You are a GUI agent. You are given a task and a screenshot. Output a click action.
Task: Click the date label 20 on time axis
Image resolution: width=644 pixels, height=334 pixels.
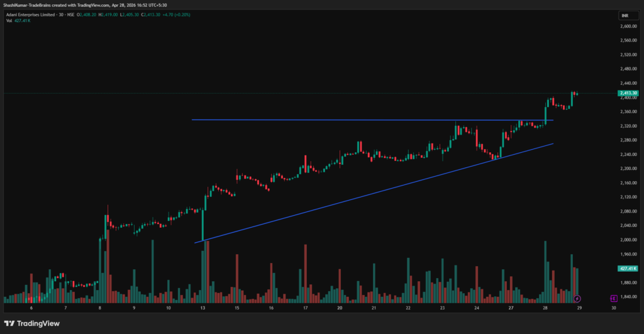(340, 309)
